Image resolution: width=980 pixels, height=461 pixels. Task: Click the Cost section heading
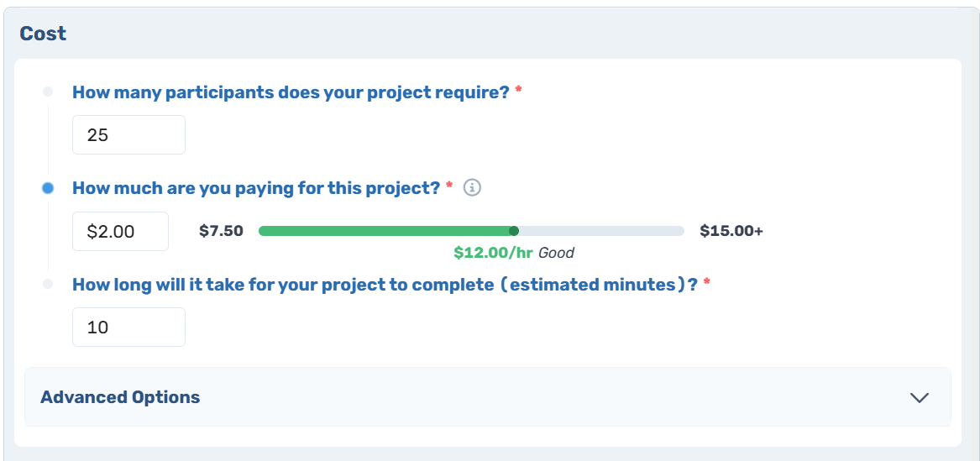click(43, 33)
